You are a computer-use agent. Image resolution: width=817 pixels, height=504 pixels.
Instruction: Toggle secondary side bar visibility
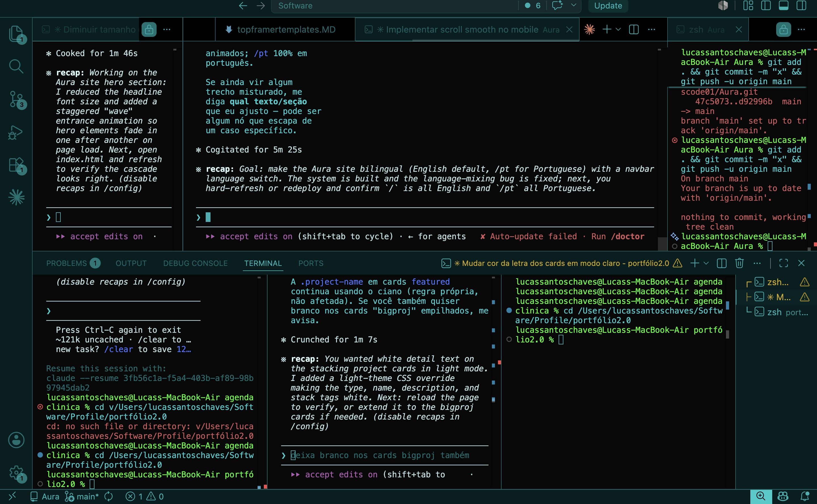(801, 6)
